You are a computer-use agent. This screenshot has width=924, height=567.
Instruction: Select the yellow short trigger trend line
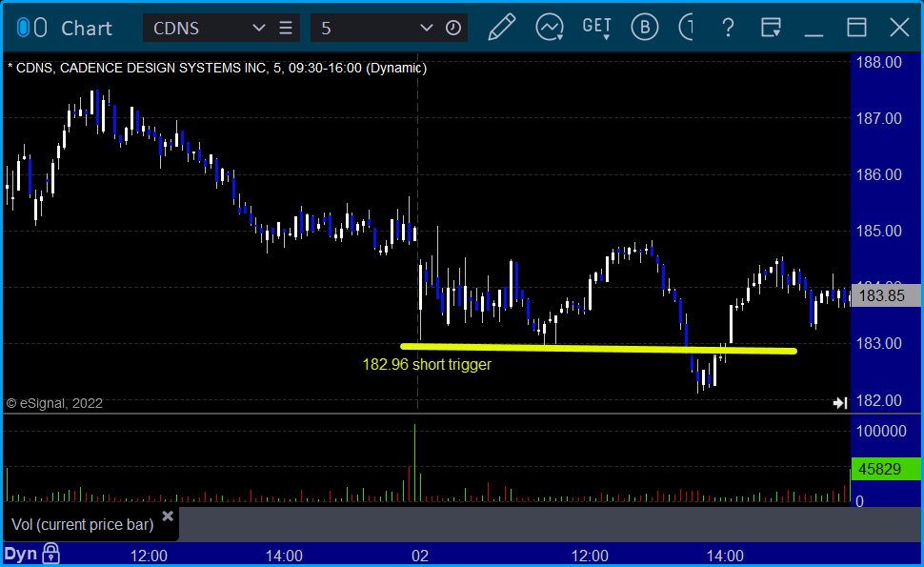click(x=598, y=349)
